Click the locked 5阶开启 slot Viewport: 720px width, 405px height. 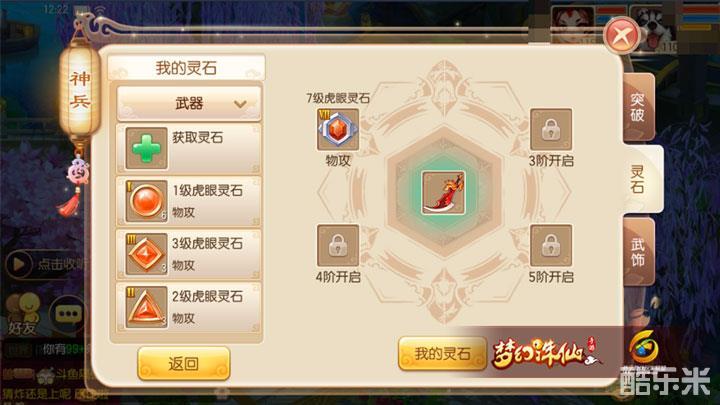(x=551, y=246)
